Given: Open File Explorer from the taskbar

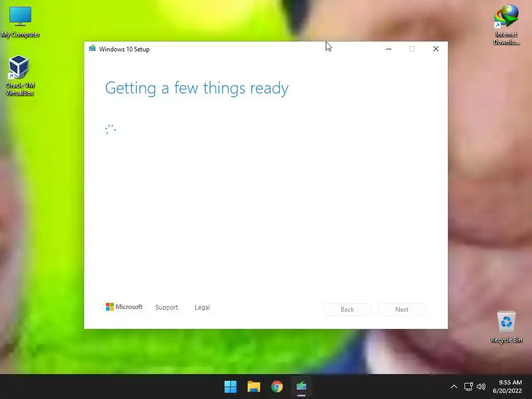Looking at the screenshot, I should coord(254,387).
